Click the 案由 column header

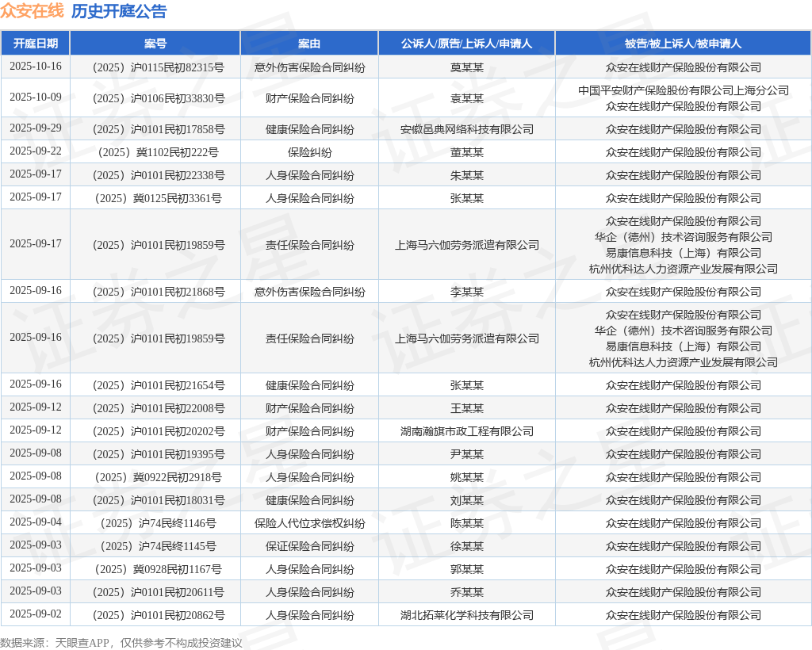[x=309, y=44]
